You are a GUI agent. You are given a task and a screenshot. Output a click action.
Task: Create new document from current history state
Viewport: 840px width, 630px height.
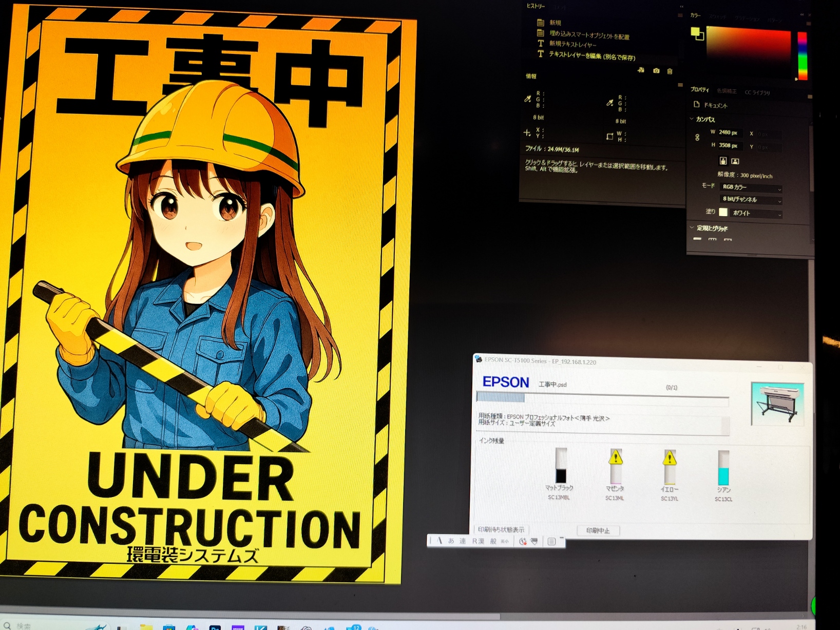(x=641, y=70)
